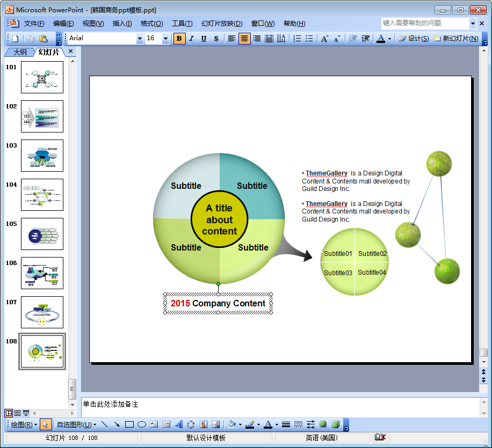
Task: Pick the Arrow line drawing tool
Action: tap(117, 424)
